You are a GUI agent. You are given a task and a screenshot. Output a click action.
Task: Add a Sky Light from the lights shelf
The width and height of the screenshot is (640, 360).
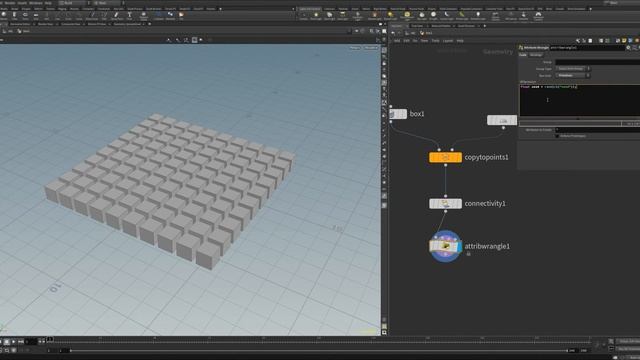click(x=422, y=16)
